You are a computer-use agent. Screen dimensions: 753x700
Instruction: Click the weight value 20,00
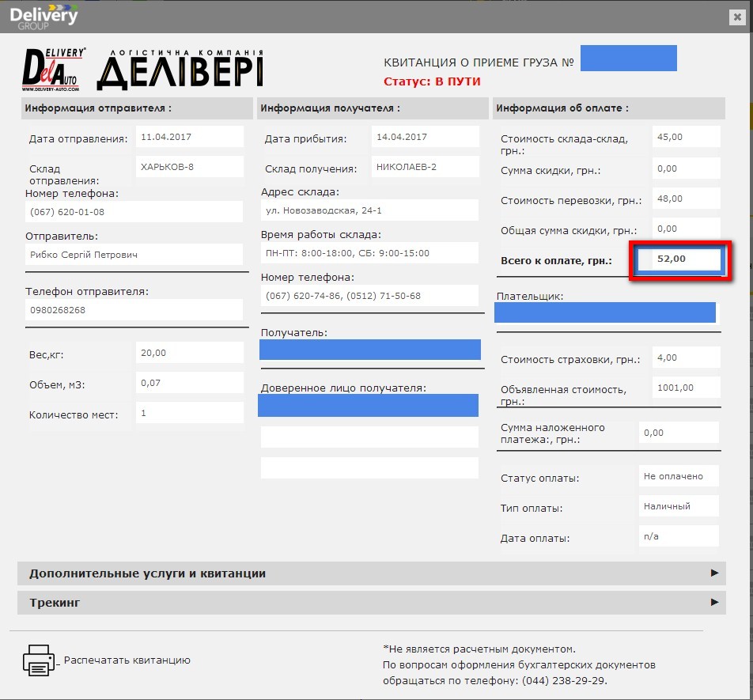coord(190,353)
